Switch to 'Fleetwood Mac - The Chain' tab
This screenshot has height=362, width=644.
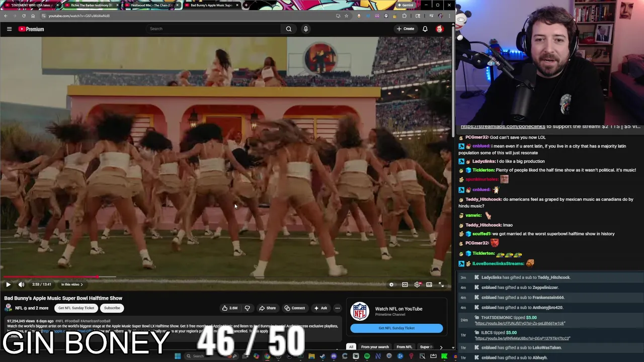pos(151,5)
